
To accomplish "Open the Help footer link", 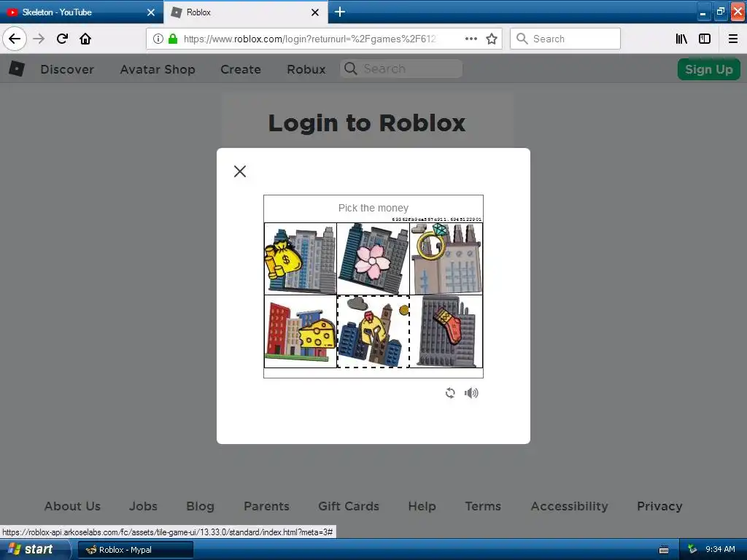I will pyautogui.click(x=422, y=506).
